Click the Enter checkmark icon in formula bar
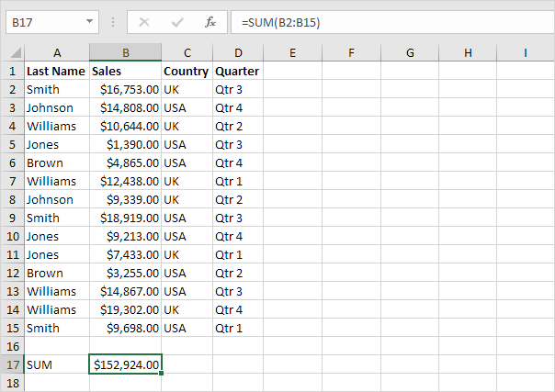The height and width of the screenshot is (392, 555). click(177, 22)
